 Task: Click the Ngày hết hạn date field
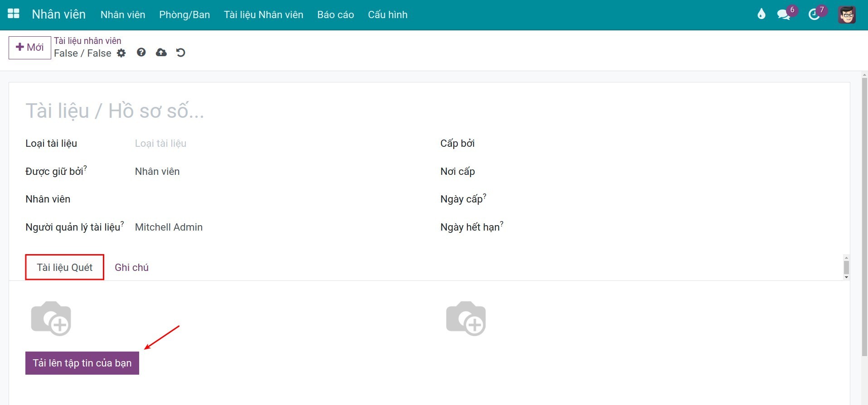pyautogui.click(x=691, y=227)
